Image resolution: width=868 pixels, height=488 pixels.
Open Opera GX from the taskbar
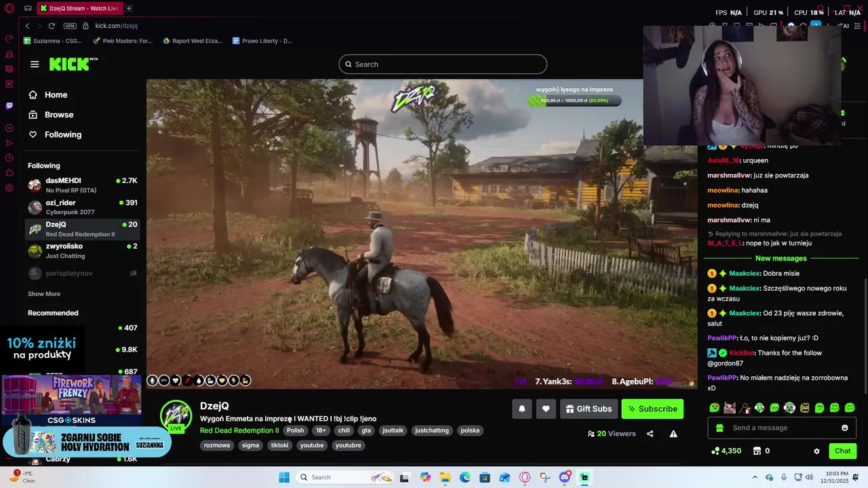[524, 477]
